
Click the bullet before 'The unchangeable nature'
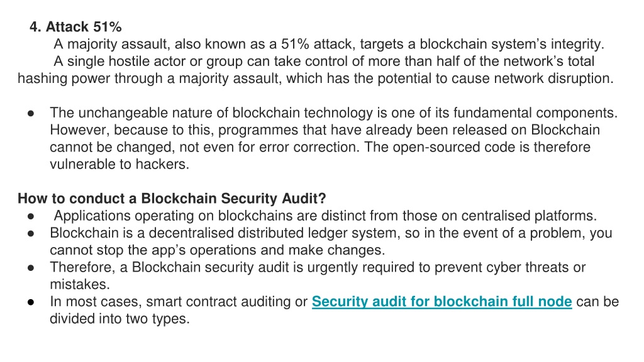(x=31, y=113)
